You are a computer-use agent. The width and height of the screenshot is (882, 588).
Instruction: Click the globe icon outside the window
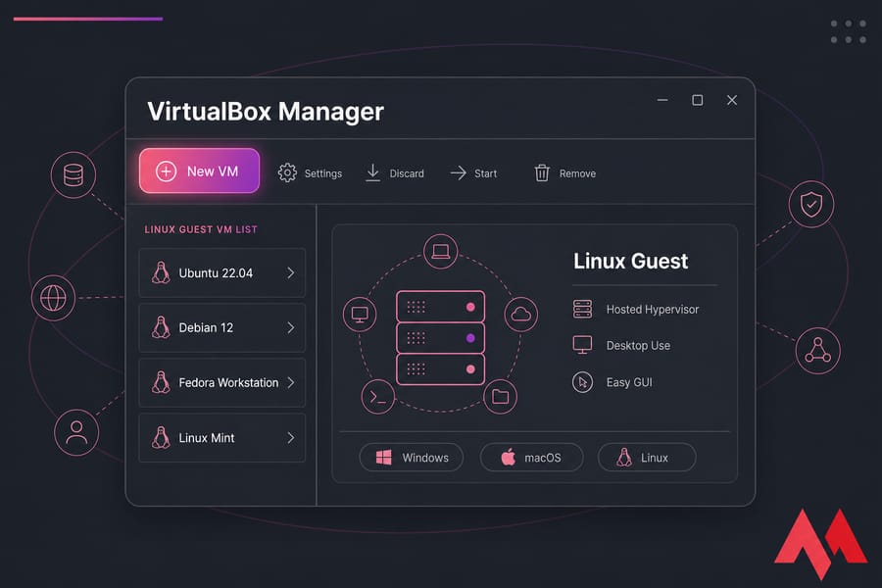(54, 298)
